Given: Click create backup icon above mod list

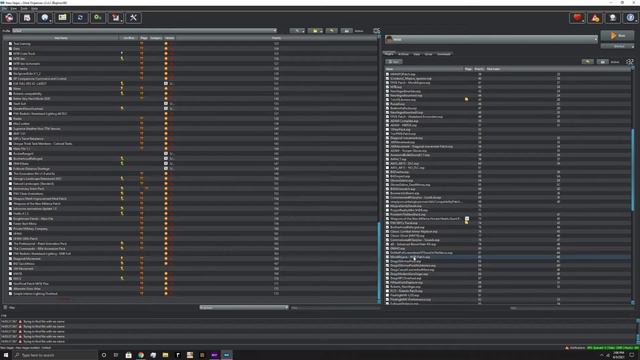Looking at the screenshot, I should point(346,31).
